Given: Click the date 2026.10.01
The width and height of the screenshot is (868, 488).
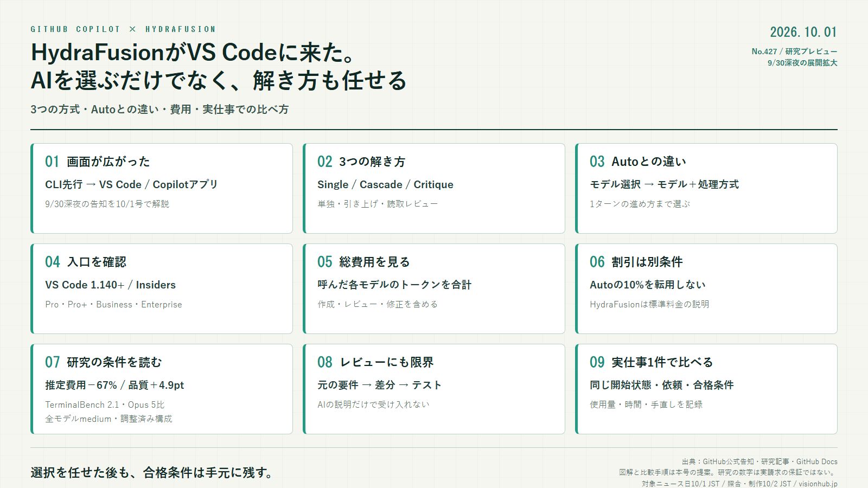Looking at the screenshot, I should click(x=803, y=32).
